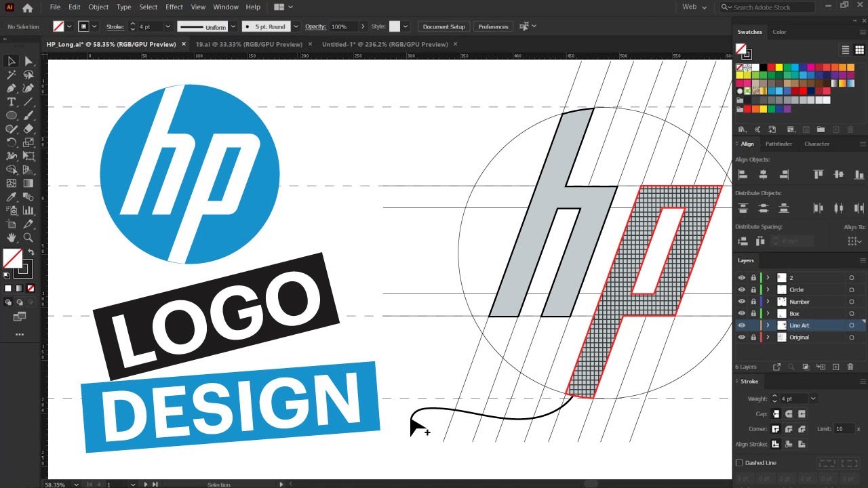Select the Free Transform tool

(x=28, y=156)
